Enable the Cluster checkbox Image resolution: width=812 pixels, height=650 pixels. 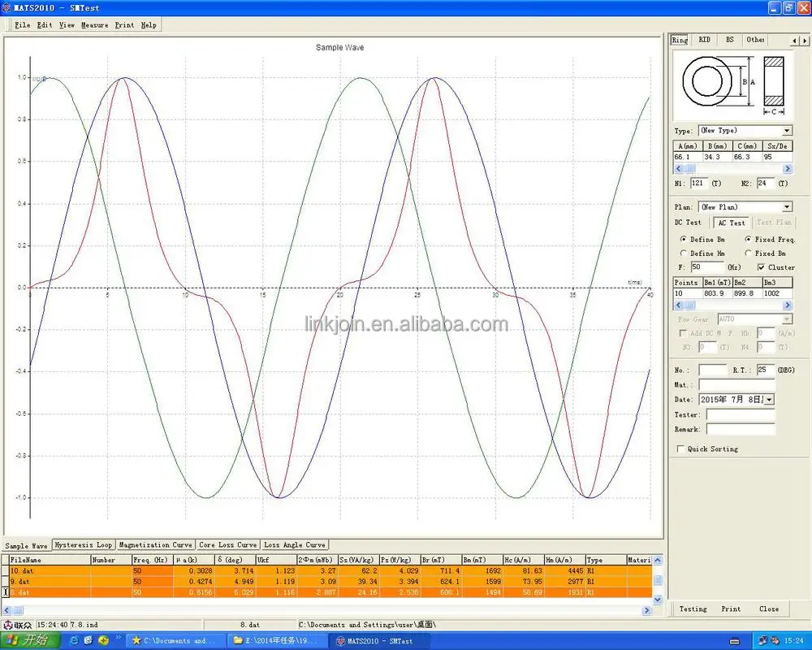point(761,266)
